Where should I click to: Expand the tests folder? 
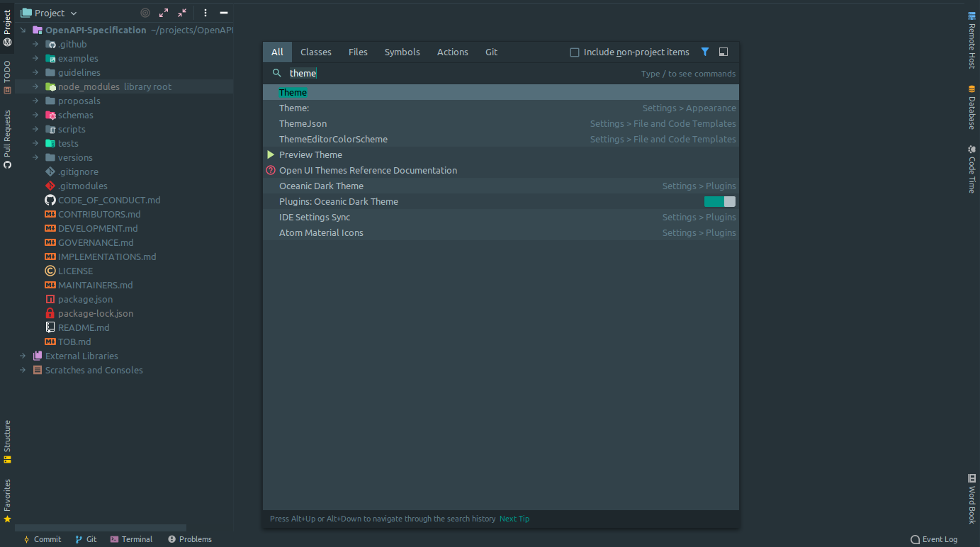point(35,143)
